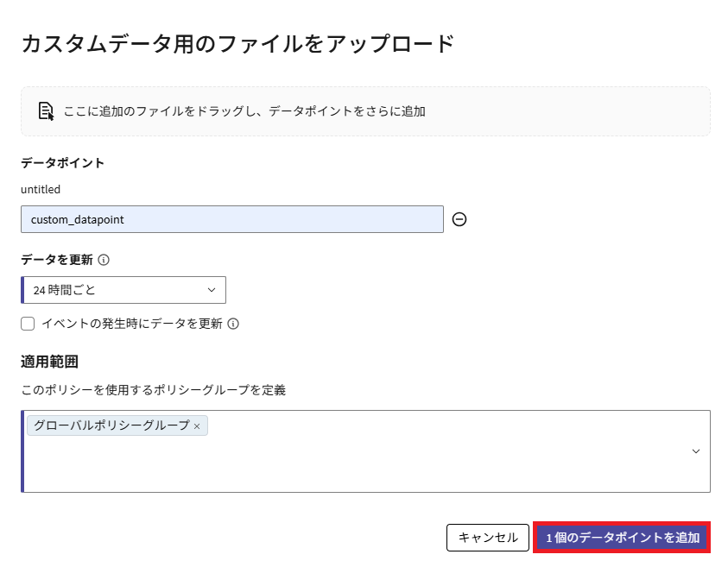Click info icon beside データを更新 heading
728x586 pixels.
[104, 260]
